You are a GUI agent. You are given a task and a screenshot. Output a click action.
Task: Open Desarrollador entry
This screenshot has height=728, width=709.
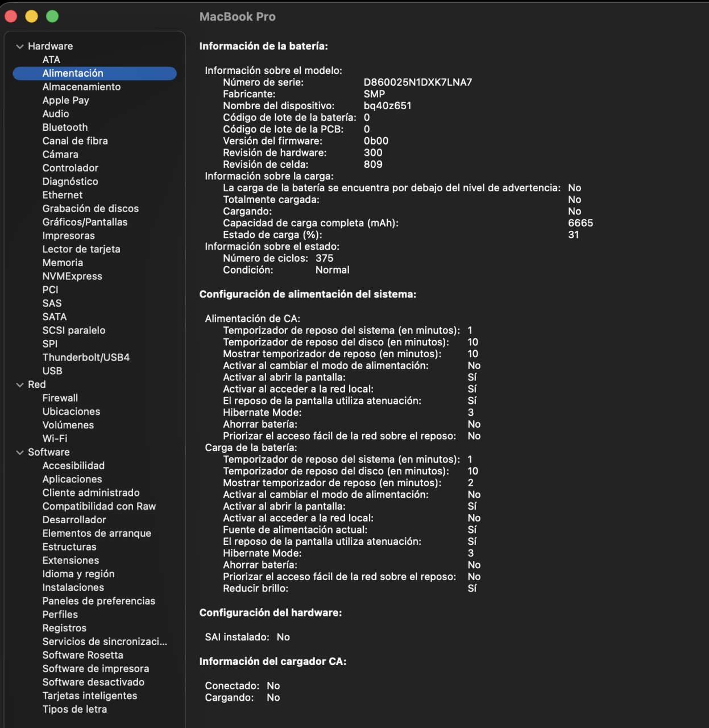(74, 520)
